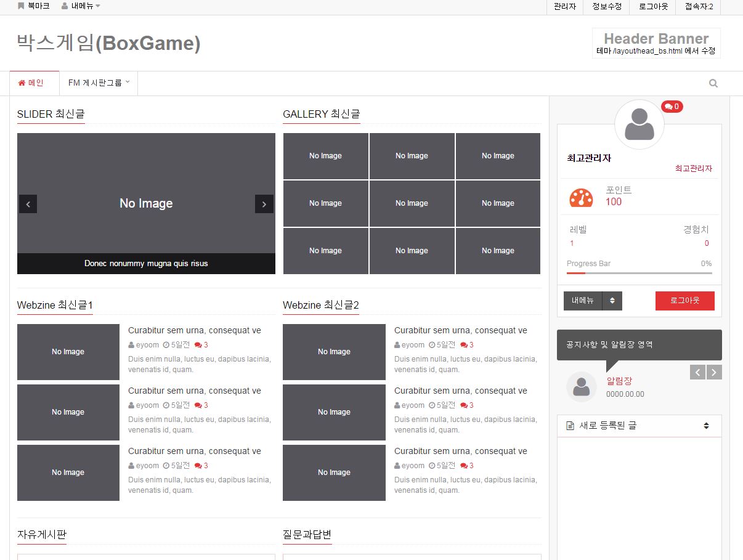Go to the previous notice
Viewport: 743px width, 560px height.
(x=697, y=372)
